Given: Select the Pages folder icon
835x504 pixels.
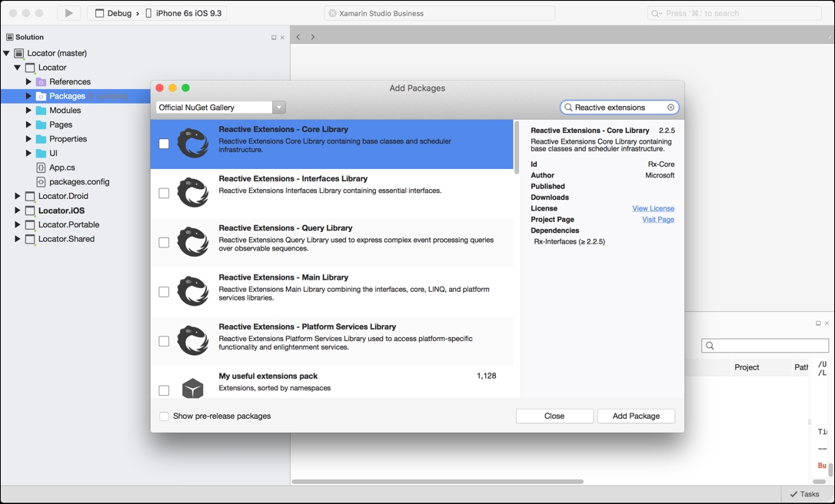Looking at the screenshot, I should pyautogui.click(x=41, y=124).
